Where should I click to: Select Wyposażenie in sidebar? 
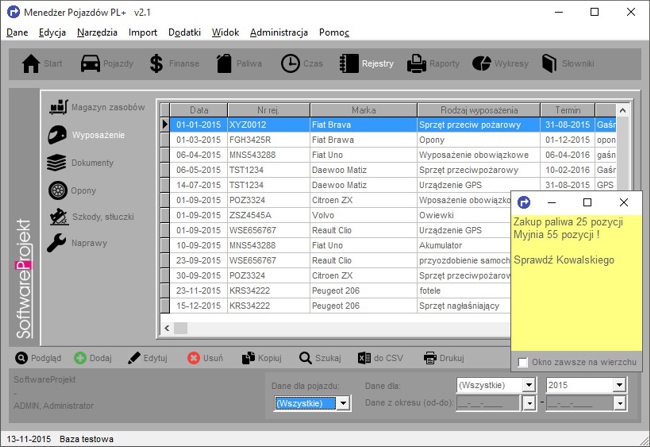tap(86, 135)
